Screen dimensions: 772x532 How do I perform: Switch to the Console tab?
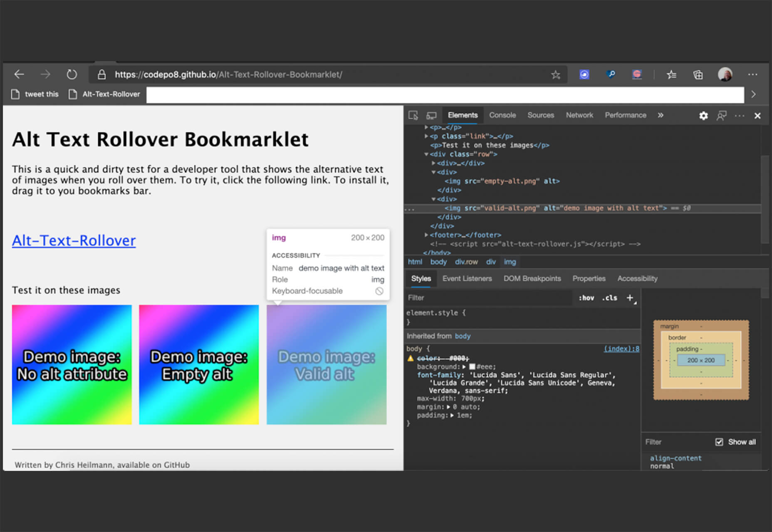click(x=502, y=115)
